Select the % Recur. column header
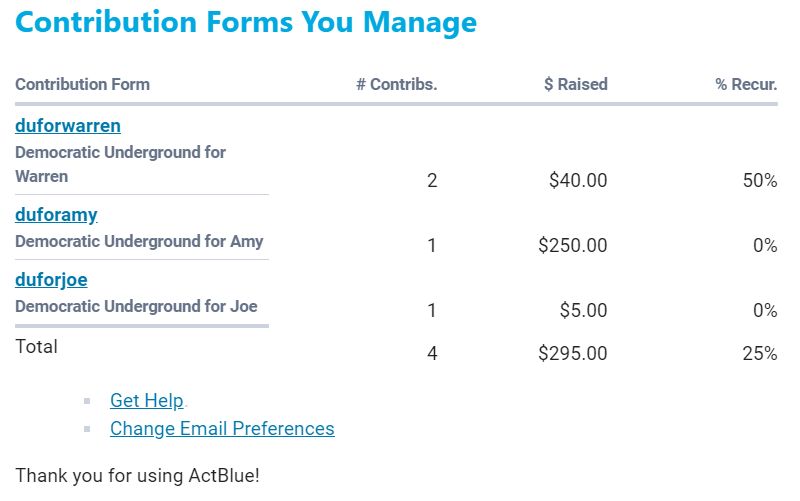The height and width of the screenshot is (501, 800). pos(746,85)
